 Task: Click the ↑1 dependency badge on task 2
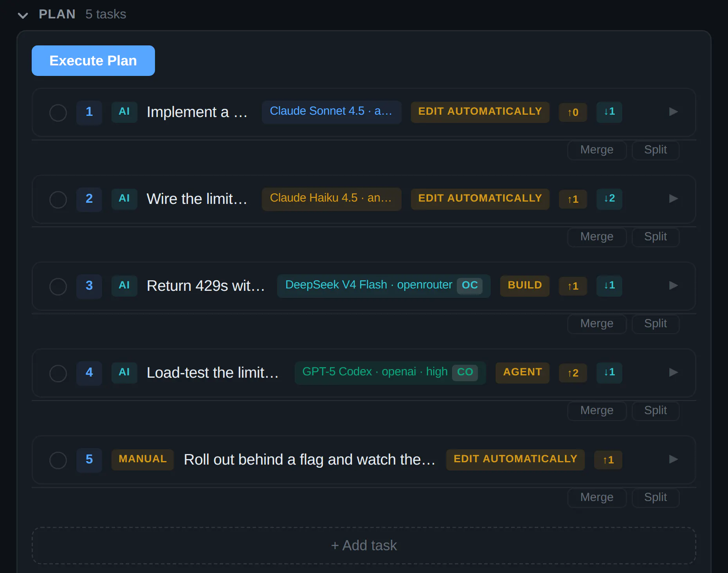573,200
